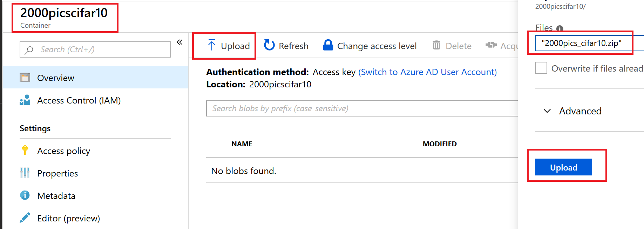Click the trash can Delete icon

click(436, 45)
